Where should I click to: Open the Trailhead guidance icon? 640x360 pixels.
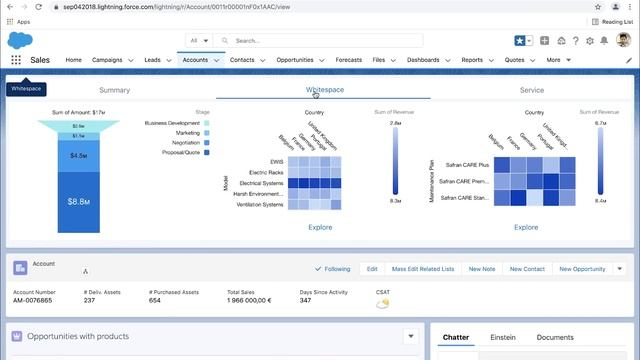[562, 40]
